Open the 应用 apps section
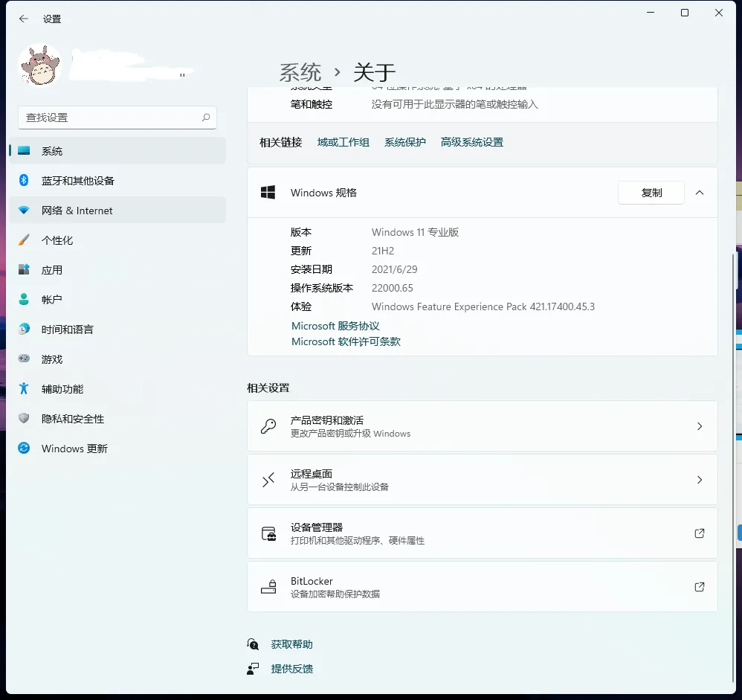Screen dimensions: 742x700 pyautogui.click(x=52, y=270)
